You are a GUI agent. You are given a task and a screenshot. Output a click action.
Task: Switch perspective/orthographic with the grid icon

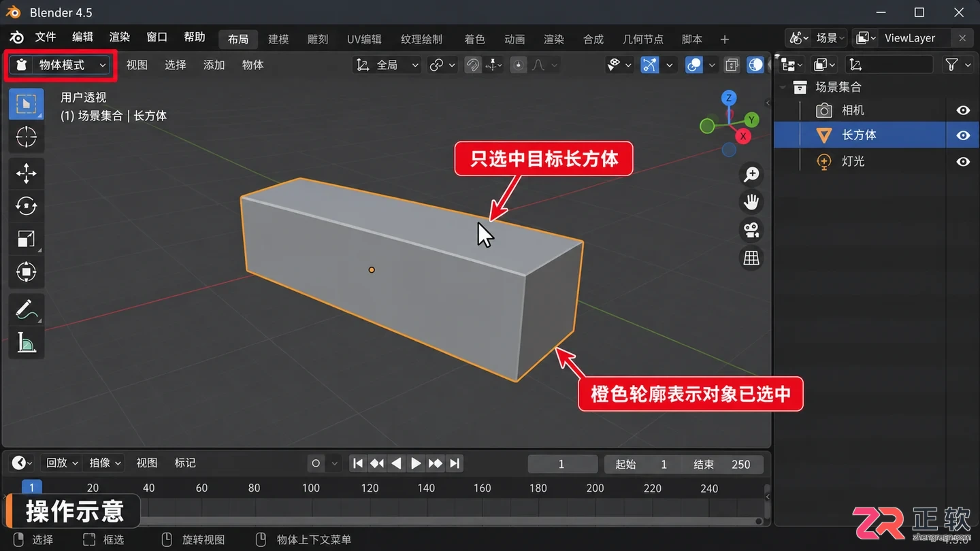pyautogui.click(x=751, y=258)
